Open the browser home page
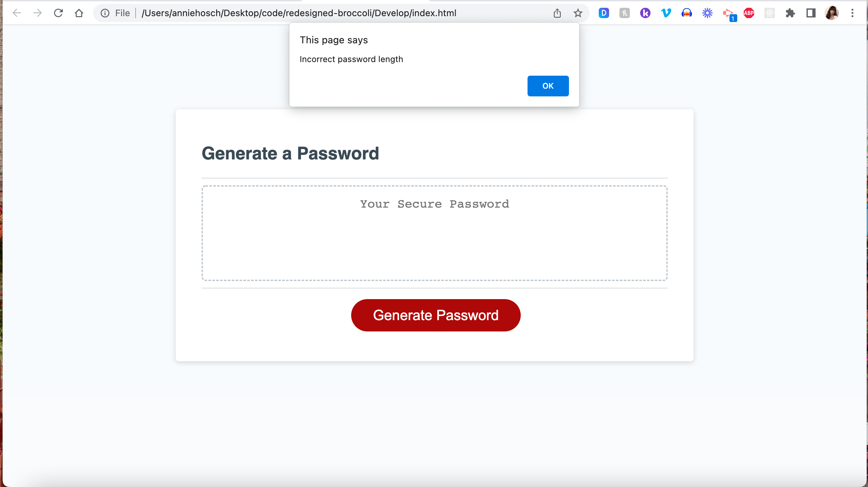The height and width of the screenshot is (487, 868). pos(79,13)
